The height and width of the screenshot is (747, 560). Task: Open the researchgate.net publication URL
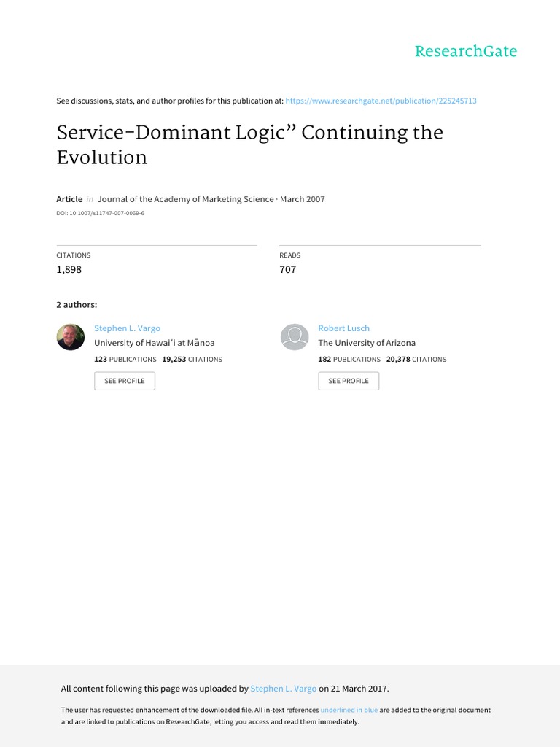[x=381, y=101]
